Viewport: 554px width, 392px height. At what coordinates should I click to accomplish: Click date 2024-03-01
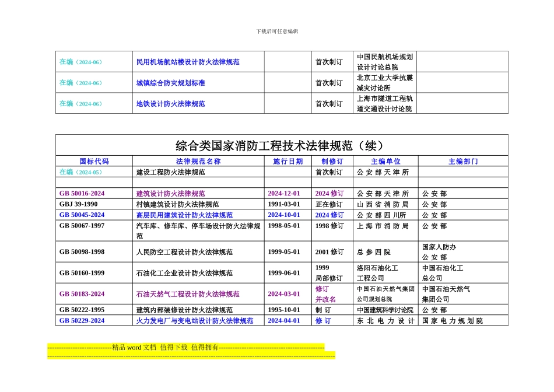pos(284,294)
